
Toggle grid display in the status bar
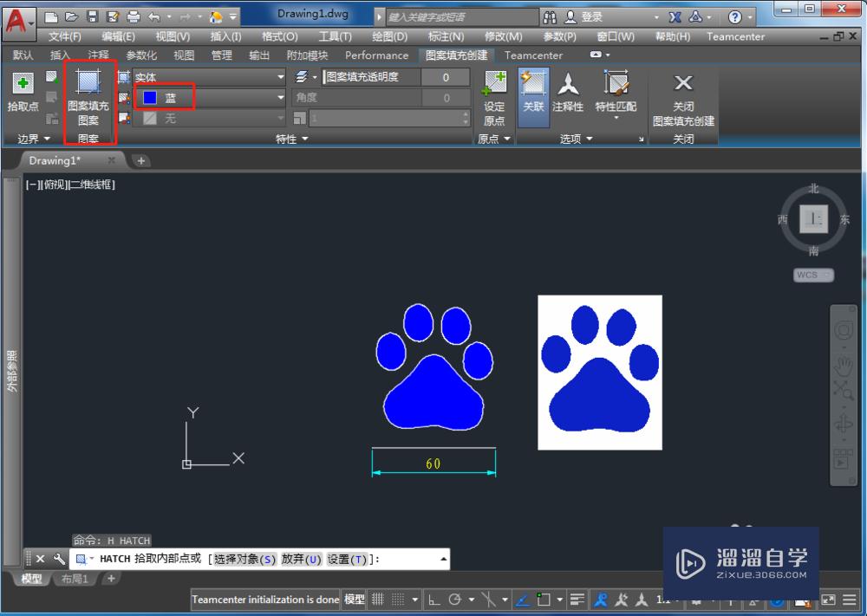coord(379,600)
